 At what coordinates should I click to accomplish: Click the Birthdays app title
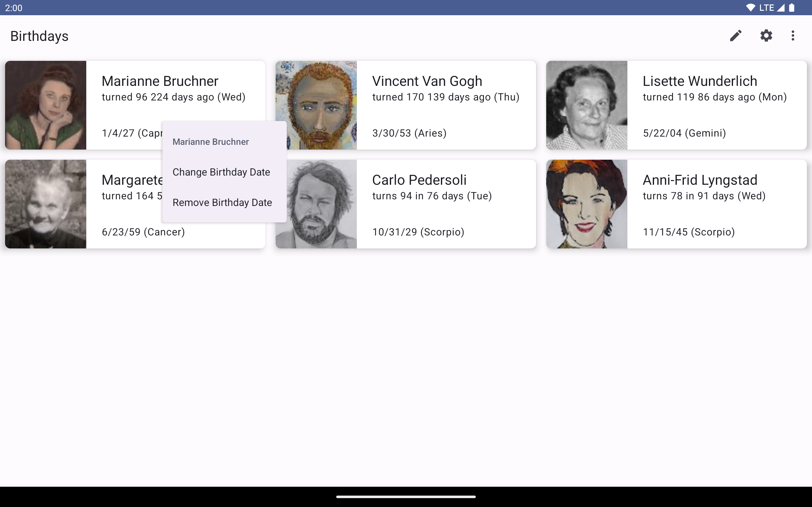point(39,36)
